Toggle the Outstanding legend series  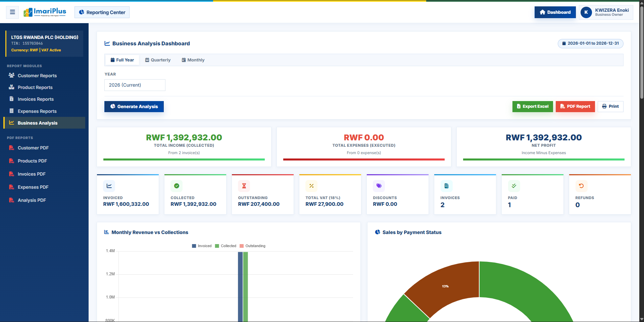(x=252, y=246)
